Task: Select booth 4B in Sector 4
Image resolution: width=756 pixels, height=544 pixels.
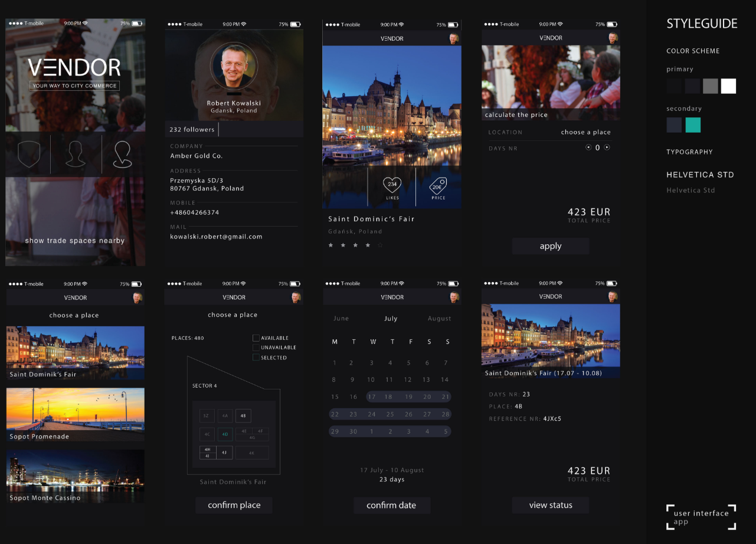Action: 244,416
